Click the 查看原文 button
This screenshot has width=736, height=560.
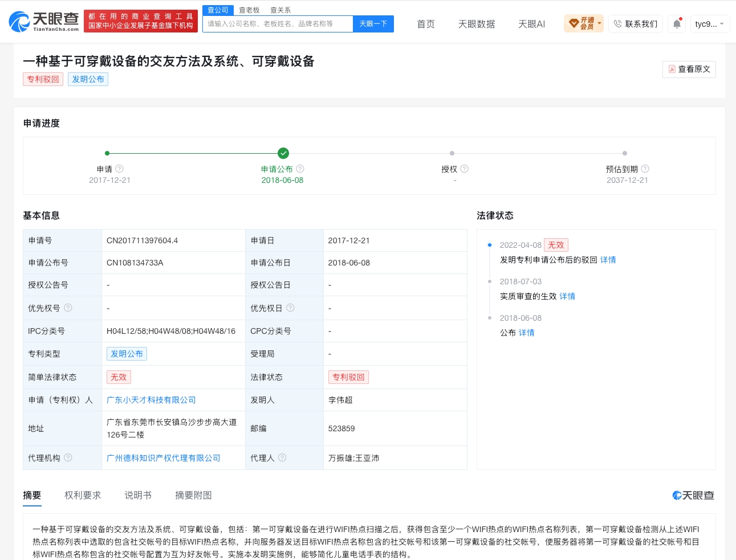689,69
